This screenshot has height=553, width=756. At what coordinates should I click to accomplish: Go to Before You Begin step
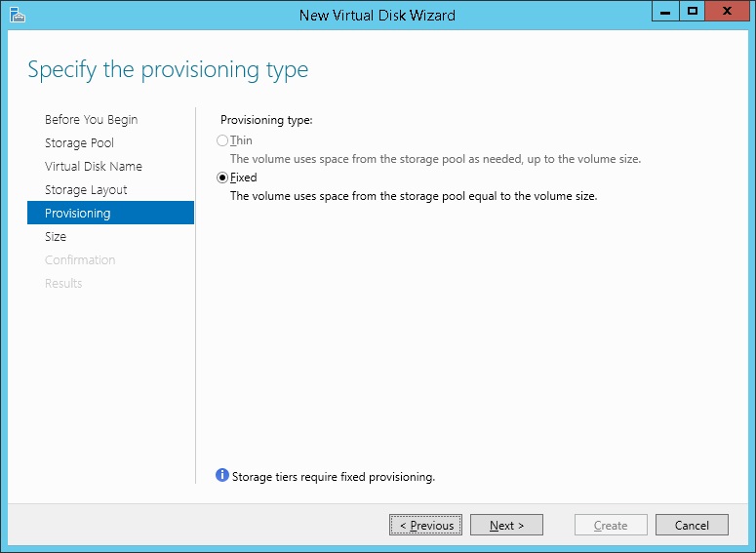pos(91,120)
